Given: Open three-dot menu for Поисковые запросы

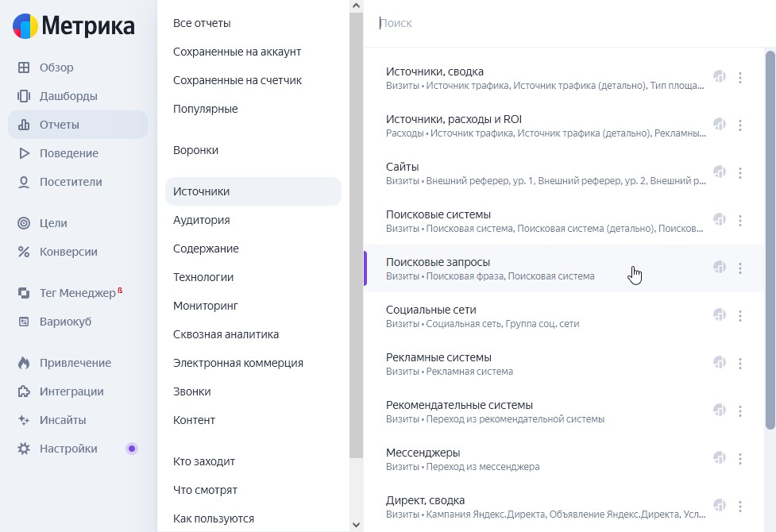Looking at the screenshot, I should [x=740, y=268].
